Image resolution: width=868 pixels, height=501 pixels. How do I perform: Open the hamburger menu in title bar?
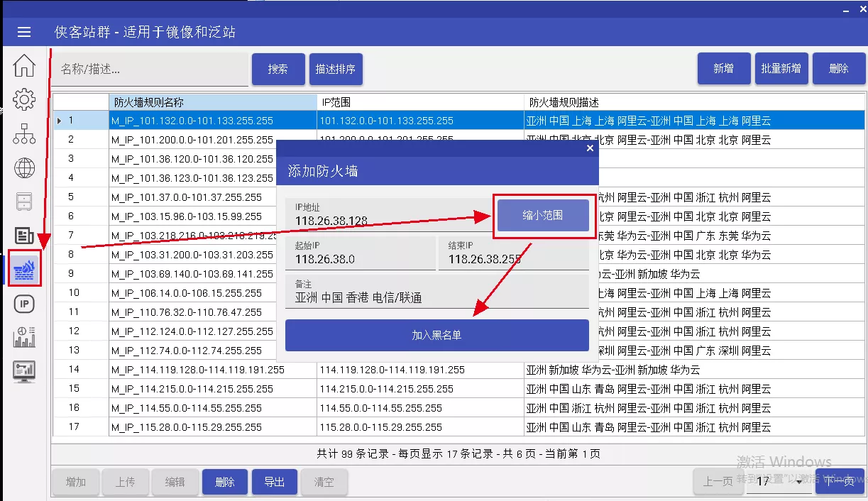(x=24, y=32)
